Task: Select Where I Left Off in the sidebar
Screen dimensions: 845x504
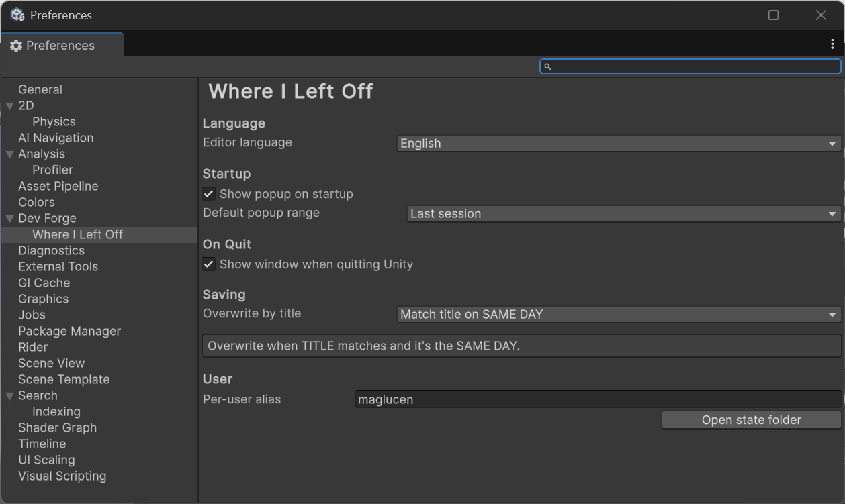Action: pyautogui.click(x=77, y=234)
